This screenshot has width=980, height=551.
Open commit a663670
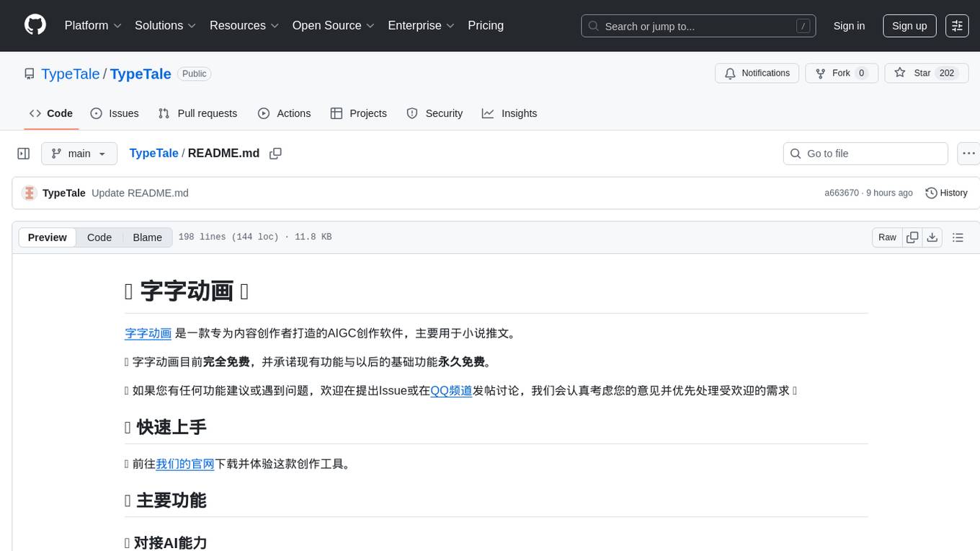tap(842, 193)
